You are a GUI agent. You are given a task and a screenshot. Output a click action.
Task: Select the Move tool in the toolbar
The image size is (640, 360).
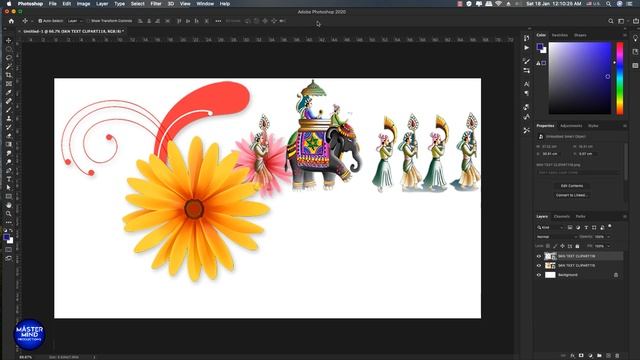(9, 40)
